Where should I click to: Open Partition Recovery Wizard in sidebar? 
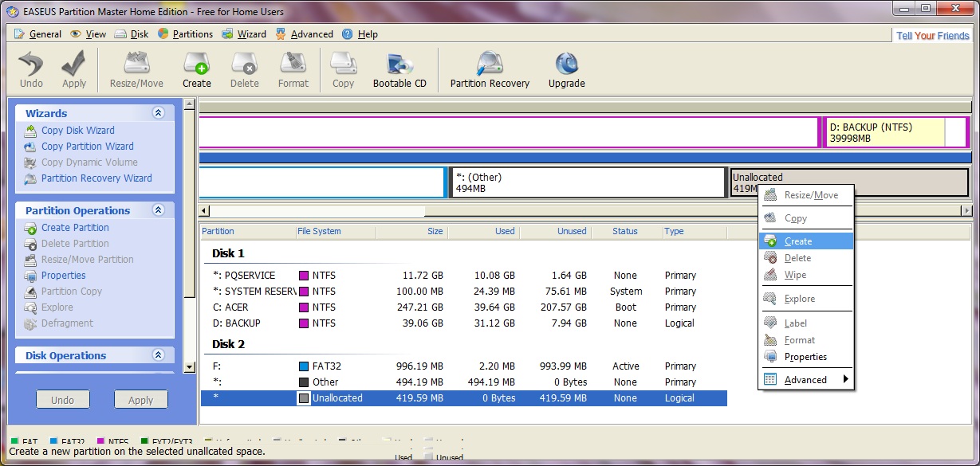96,178
